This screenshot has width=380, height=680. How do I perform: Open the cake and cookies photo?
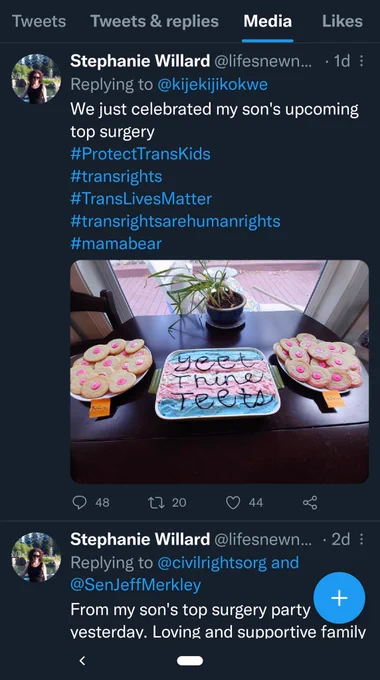coord(219,372)
